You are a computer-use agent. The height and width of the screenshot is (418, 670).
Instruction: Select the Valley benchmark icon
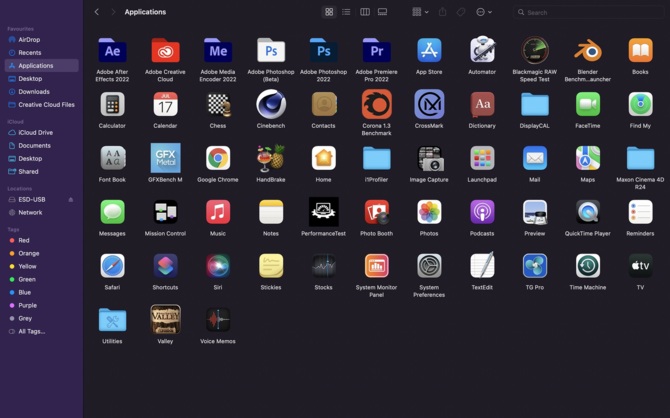pos(165,319)
